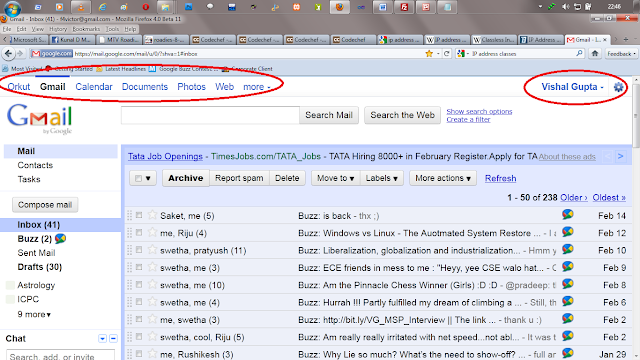Click the Gmail search input field

click(210, 115)
